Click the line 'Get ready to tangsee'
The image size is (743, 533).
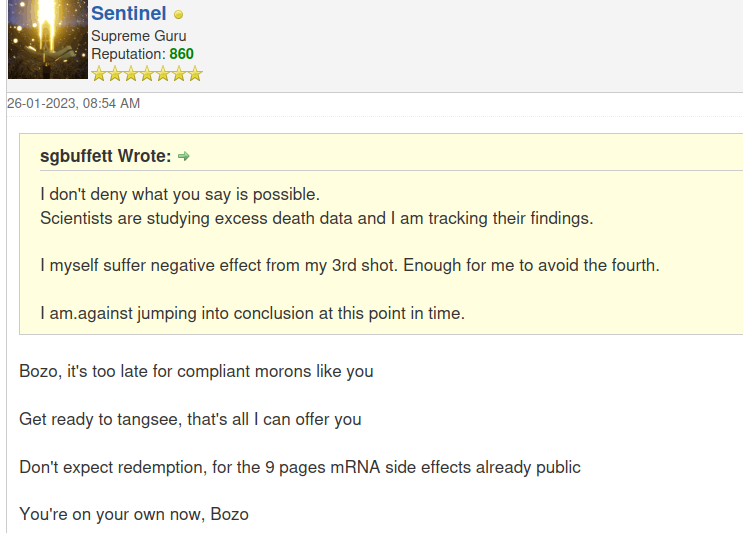point(190,419)
